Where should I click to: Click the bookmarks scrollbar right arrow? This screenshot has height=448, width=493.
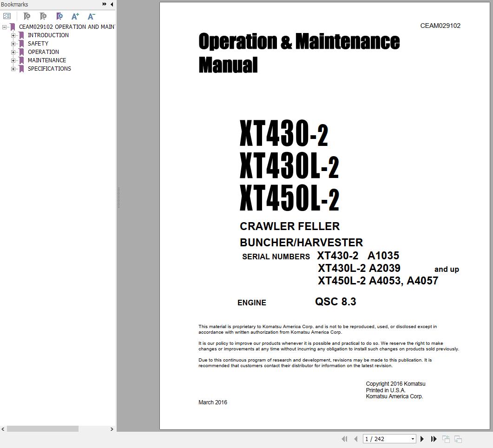(112, 429)
